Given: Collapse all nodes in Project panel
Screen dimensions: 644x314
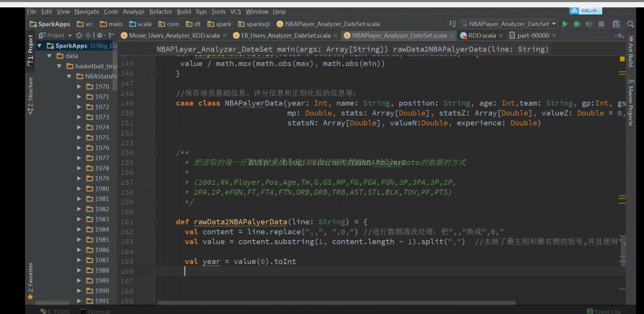Looking at the screenshot, I should (89, 35).
